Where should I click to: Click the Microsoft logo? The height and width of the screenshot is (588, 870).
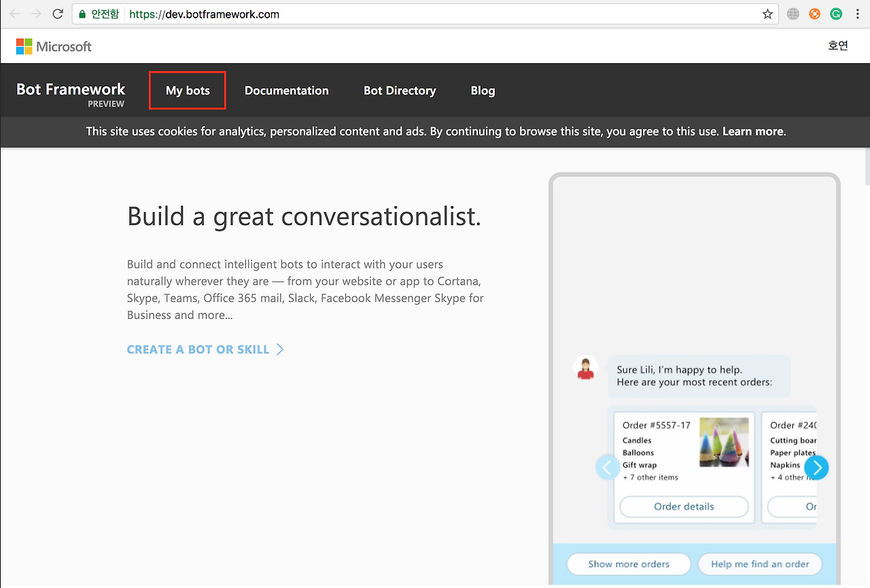54,46
